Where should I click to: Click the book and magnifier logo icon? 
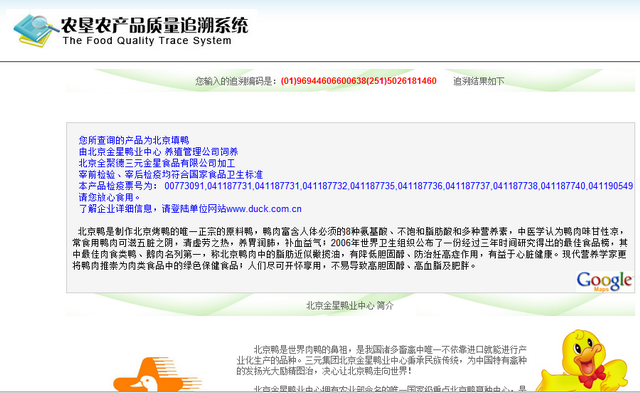36,30
